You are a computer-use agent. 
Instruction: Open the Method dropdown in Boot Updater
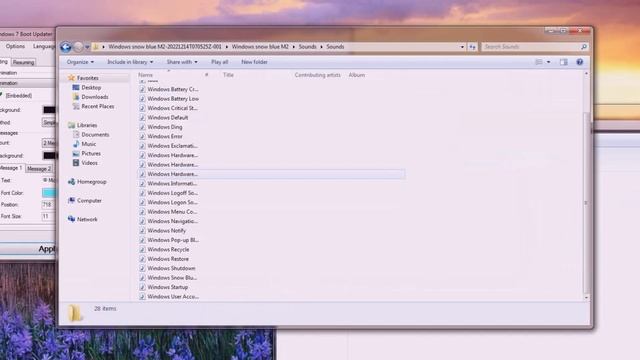(49, 122)
